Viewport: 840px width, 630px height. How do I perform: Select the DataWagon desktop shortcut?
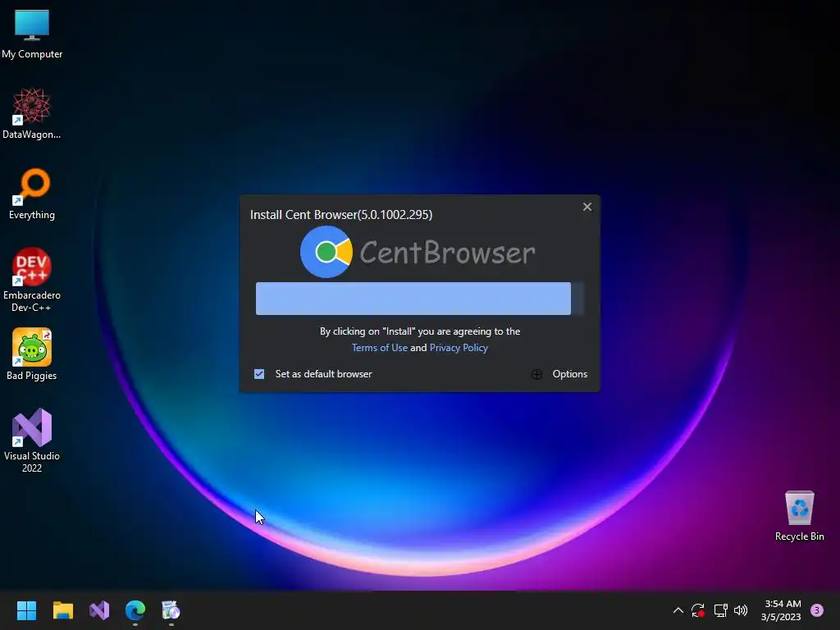32,113
